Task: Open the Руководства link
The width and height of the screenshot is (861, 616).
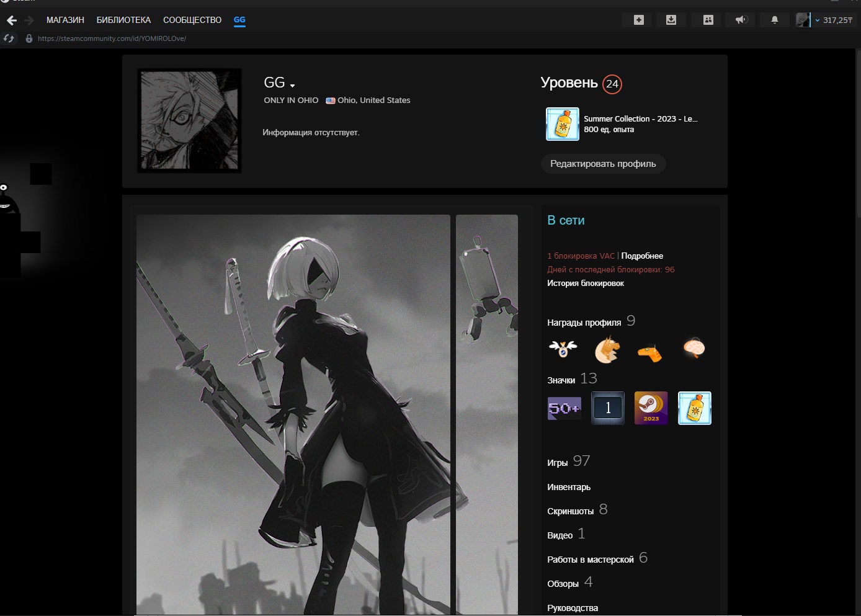Action: coord(573,608)
